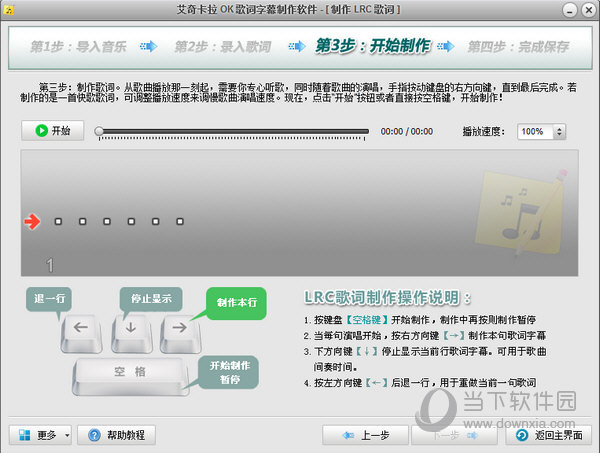This screenshot has width=600, height=453.
Task: Click the green 制作本行 callout bubble
Action: tap(236, 303)
